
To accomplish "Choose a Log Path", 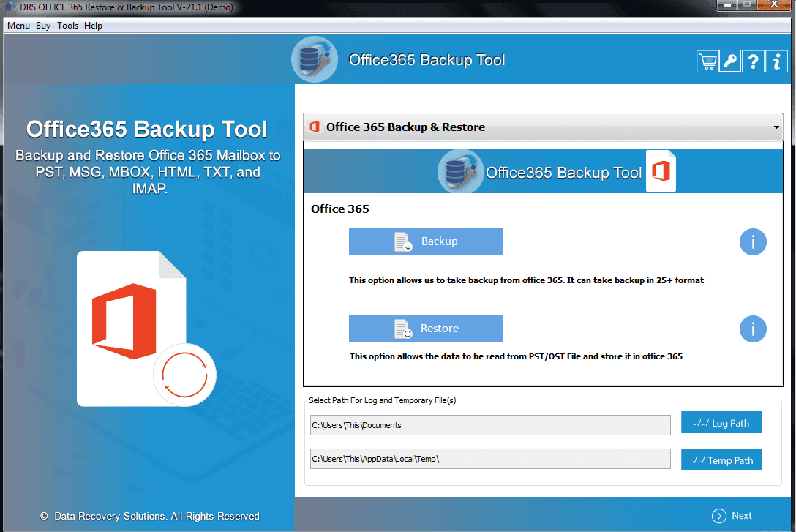I will 721,422.
